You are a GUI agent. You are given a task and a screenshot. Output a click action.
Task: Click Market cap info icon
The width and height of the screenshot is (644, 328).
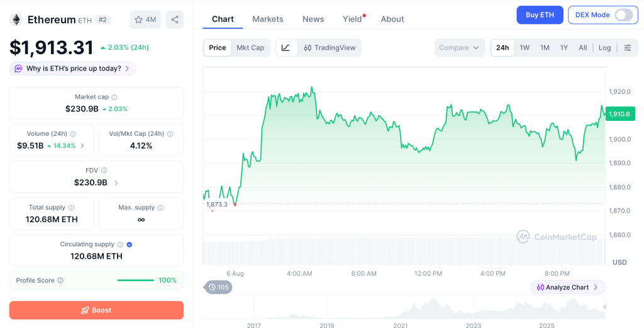click(x=114, y=98)
